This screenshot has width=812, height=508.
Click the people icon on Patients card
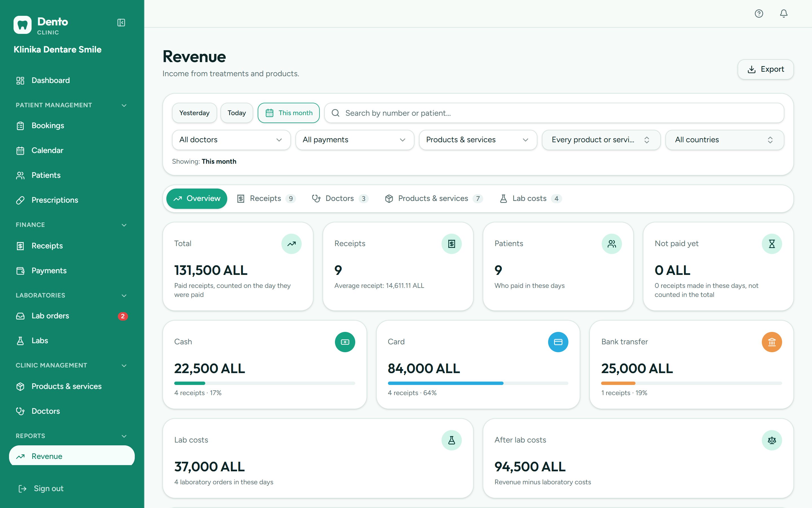coord(611,244)
